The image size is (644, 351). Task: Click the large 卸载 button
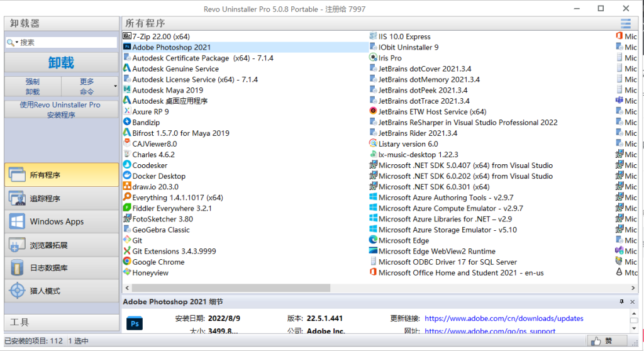click(x=61, y=62)
